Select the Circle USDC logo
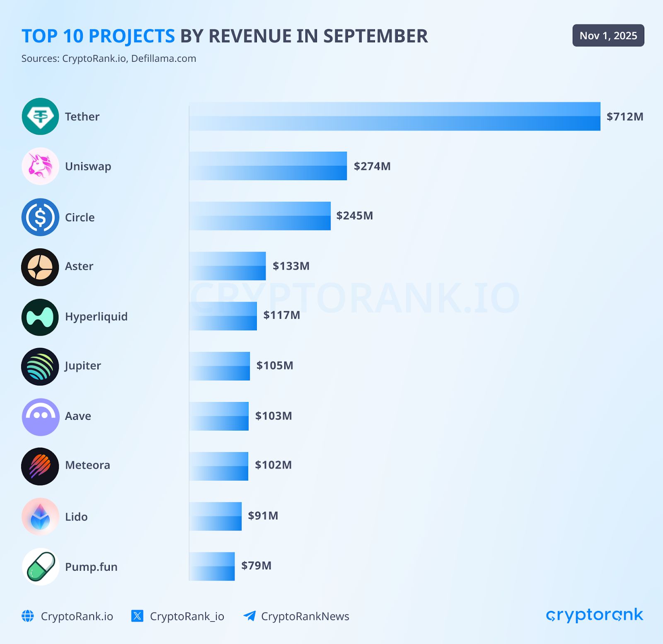The height and width of the screenshot is (644, 663). coord(40,216)
